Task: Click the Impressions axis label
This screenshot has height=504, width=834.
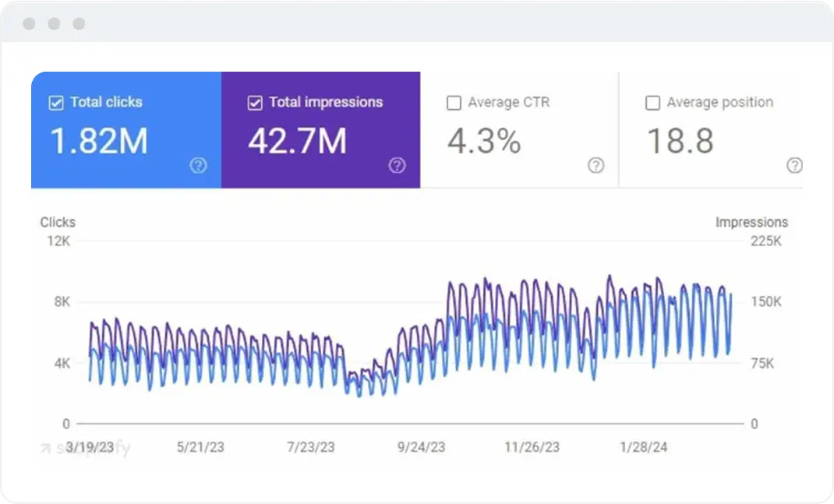Action: click(x=752, y=222)
